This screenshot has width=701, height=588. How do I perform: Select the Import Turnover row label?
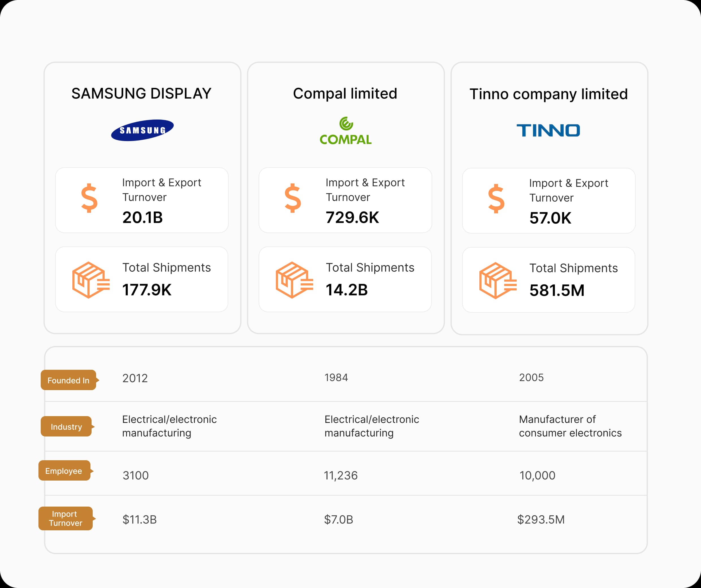tap(67, 518)
